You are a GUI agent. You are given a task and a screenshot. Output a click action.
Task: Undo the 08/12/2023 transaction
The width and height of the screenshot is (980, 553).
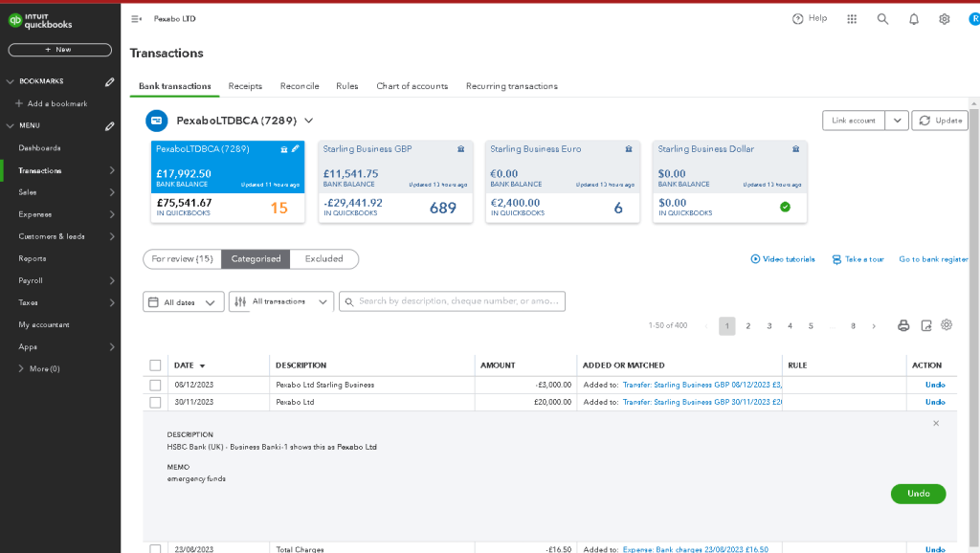935,385
